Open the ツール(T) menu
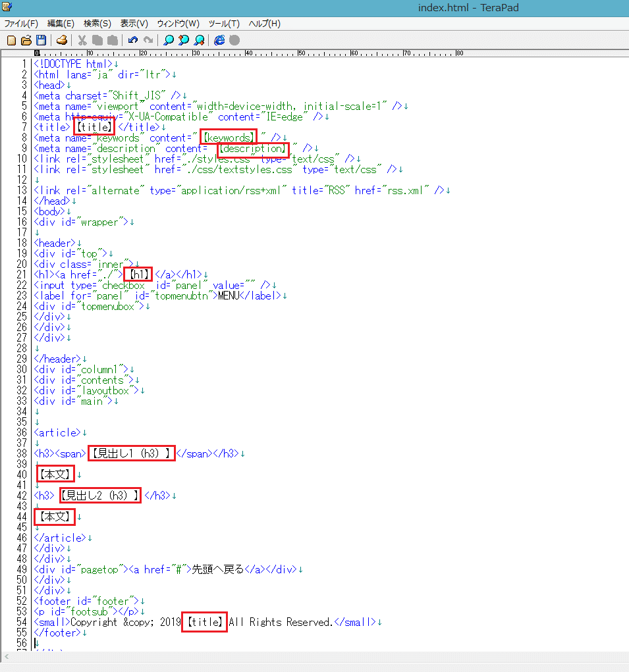The image size is (629, 672). click(x=224, y=24)
